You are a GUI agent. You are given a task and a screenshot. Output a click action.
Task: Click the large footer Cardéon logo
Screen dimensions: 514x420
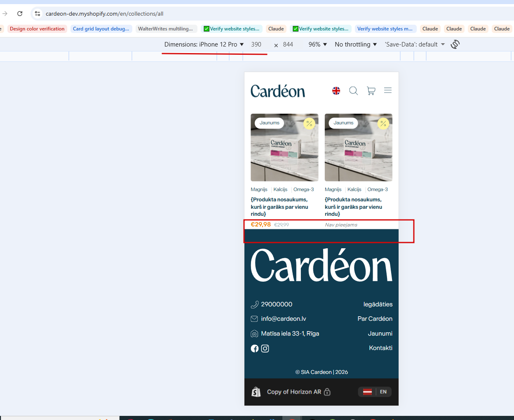(322, 266)
